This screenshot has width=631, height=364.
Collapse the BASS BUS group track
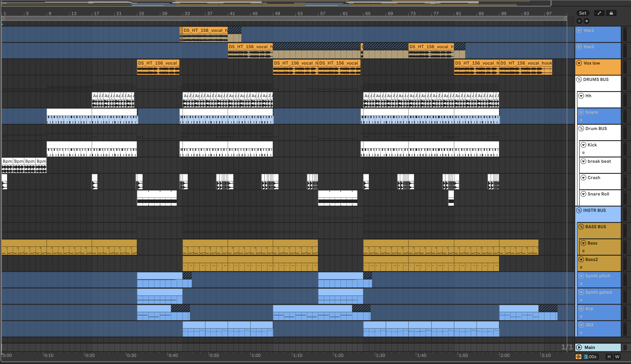click(581, 227)
